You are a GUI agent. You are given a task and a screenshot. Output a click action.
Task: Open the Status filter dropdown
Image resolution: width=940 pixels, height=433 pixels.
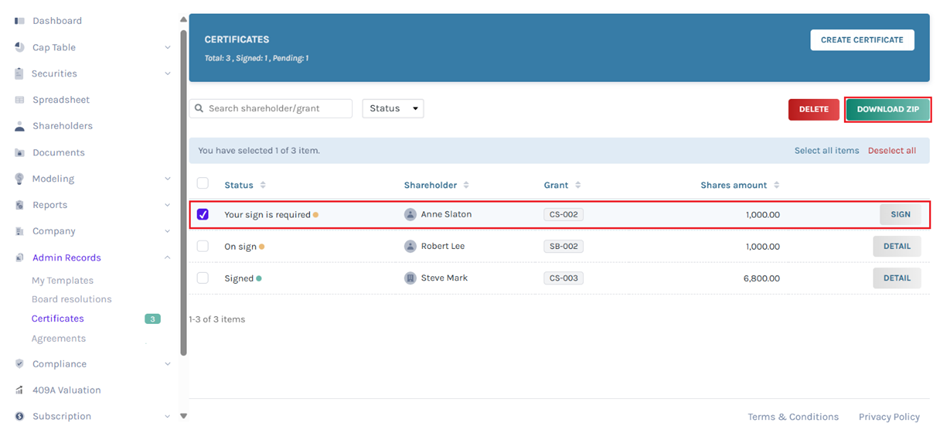[393, 109]
